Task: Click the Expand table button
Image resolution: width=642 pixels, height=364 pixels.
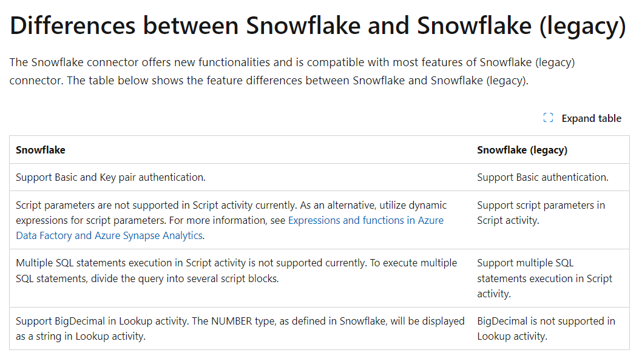Action: tap(582, 118)
